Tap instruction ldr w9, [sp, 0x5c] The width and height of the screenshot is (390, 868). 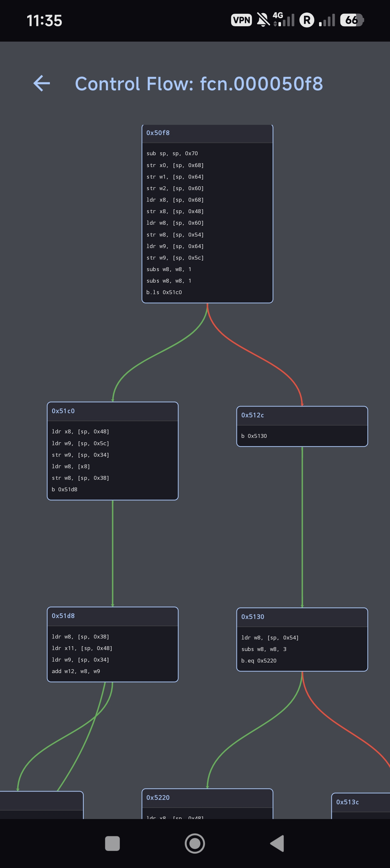(x=81, y=443)
